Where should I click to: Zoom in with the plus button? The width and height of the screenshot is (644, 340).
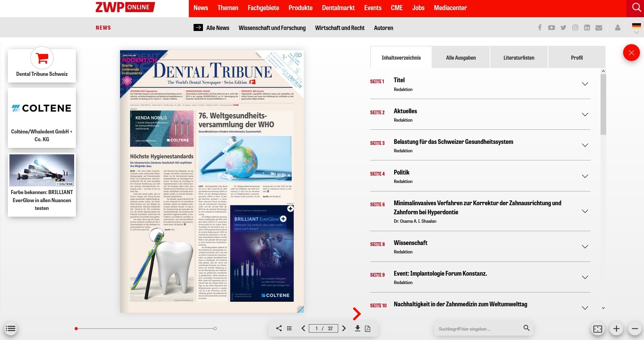[x=616, y=329]
